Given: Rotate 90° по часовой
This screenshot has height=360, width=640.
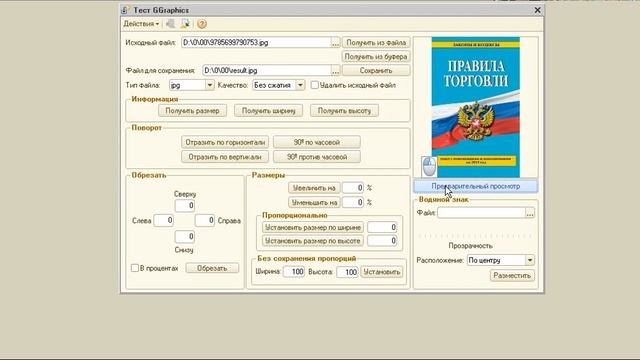Looking at the screenshot, I should 317,142.
